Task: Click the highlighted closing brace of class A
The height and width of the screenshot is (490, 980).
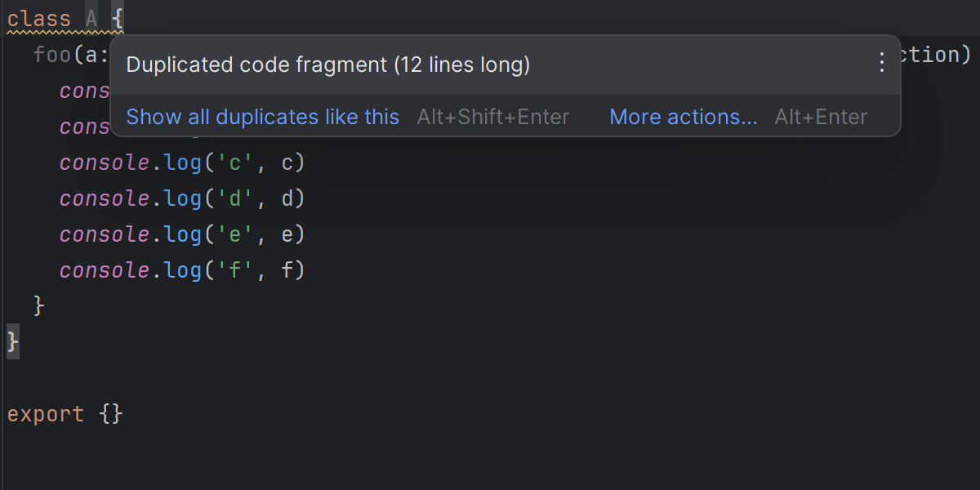Action: click(12, 342)
